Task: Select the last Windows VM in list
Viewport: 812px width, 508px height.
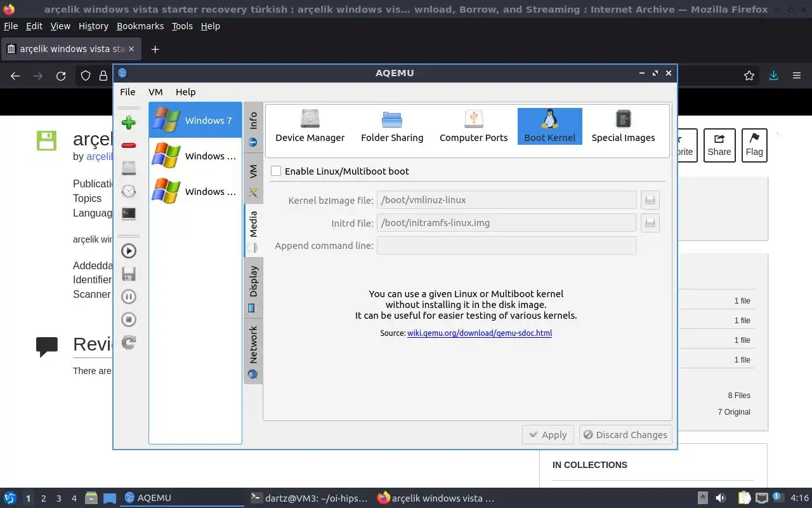Action: point(195,191)
